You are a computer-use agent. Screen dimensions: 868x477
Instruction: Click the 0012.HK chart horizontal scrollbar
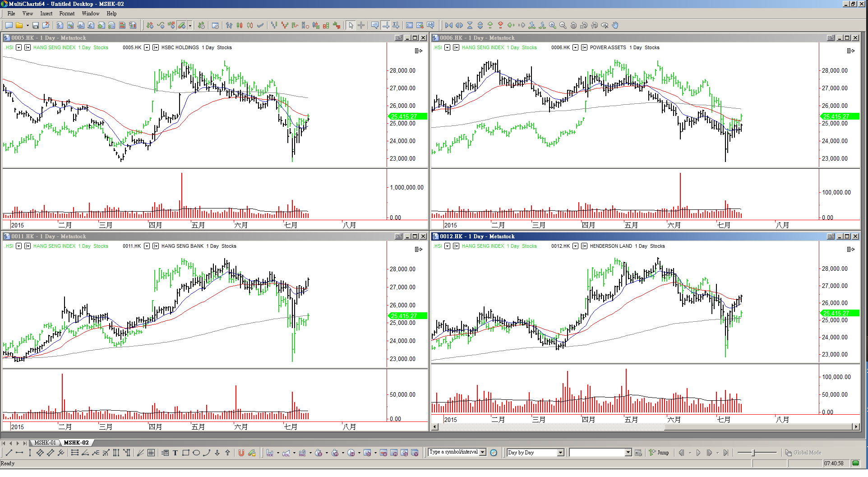point(645,427)
